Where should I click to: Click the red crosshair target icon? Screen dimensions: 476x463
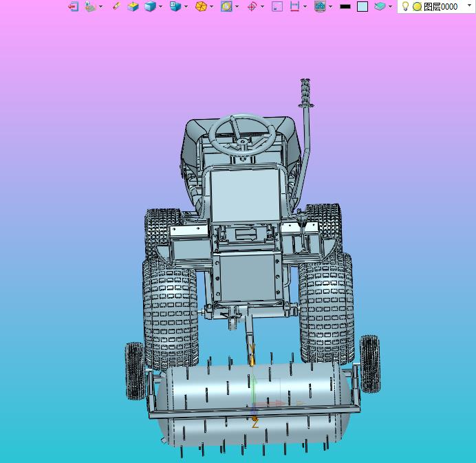coord(252,6)
